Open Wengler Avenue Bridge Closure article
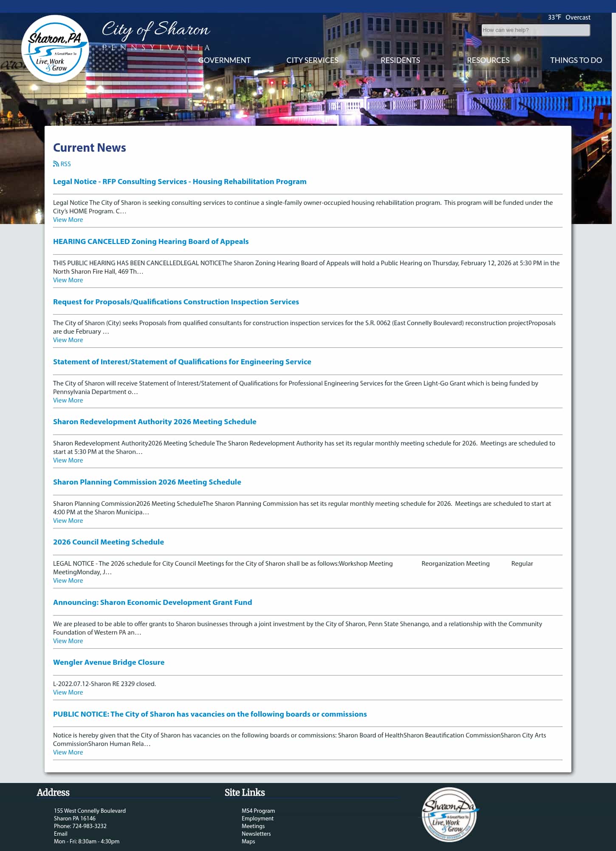This screenshot has width=616, height=851. 109,662
